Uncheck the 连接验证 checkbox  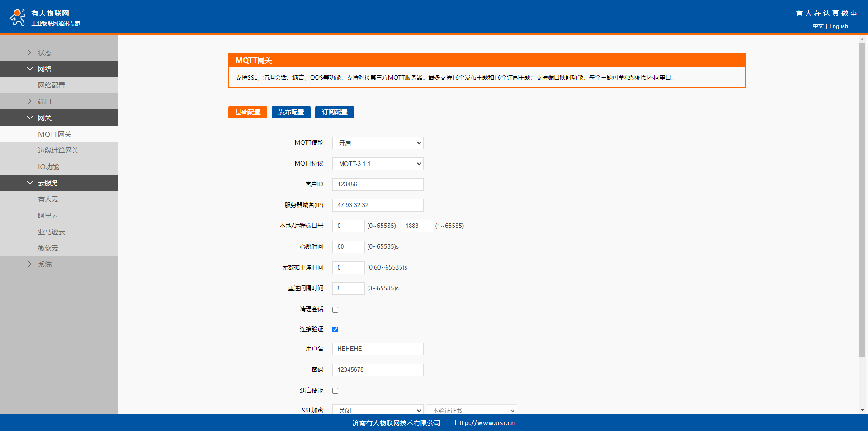(335, 329)
